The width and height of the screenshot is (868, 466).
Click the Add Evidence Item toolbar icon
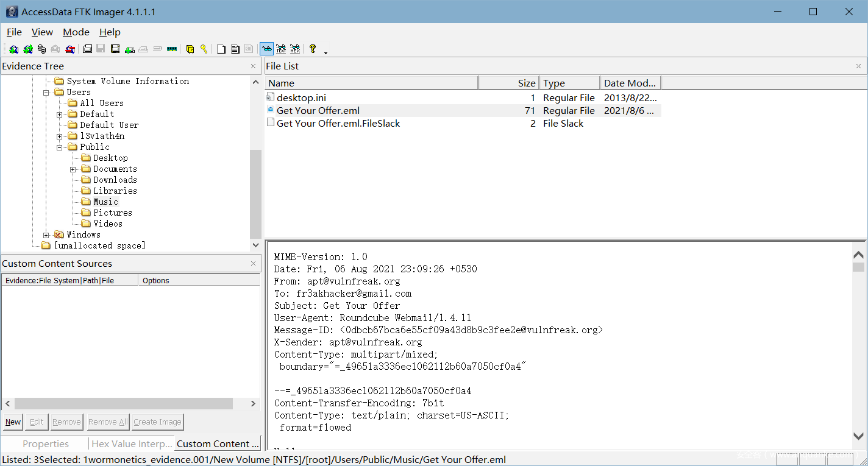tap(13, 49)
